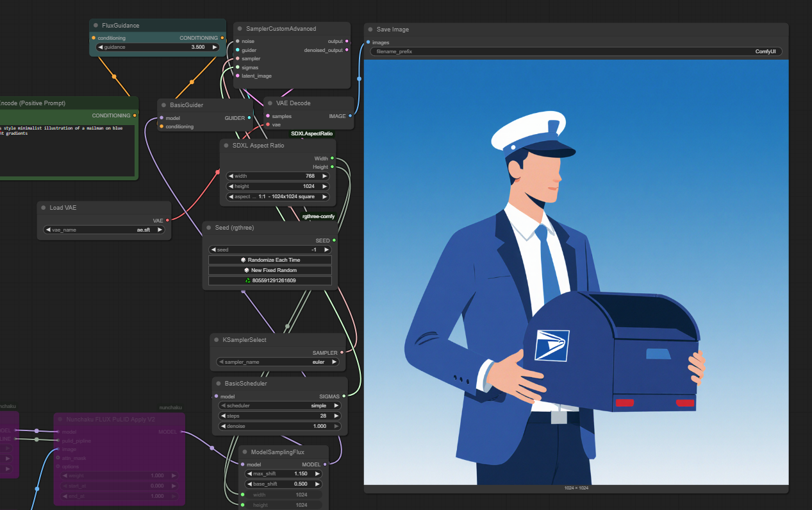Collapse the KSamplerSelect node via title dot
Screen dimensions: 812x510
pos(217,340)
